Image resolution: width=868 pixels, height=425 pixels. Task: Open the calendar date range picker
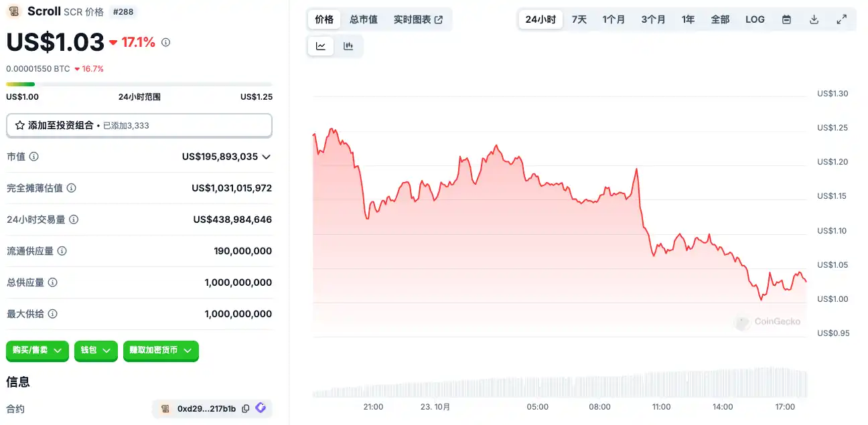(x=787, y=19)
